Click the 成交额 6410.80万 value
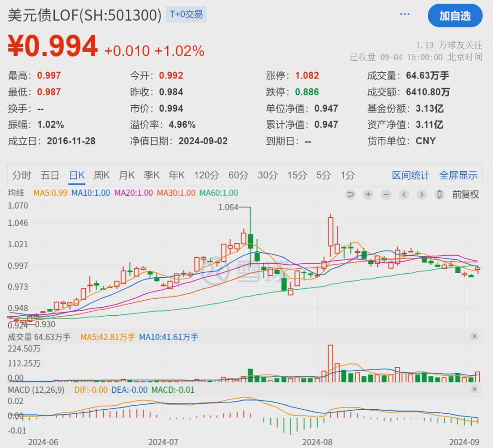Image resolution: width=493 pixels, height=448 pixels. tap(428, 92)
